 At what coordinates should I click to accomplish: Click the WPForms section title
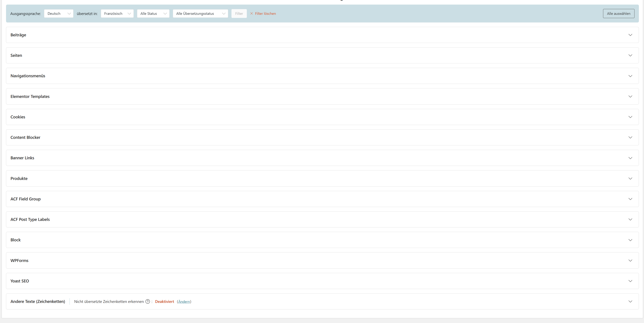pyautogui.click(x=20, y=261)
